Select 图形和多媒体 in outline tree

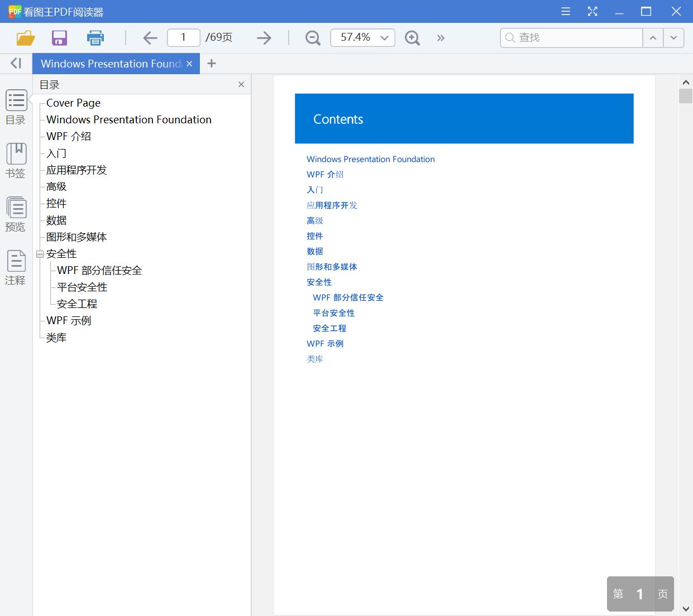pos(77,237)
